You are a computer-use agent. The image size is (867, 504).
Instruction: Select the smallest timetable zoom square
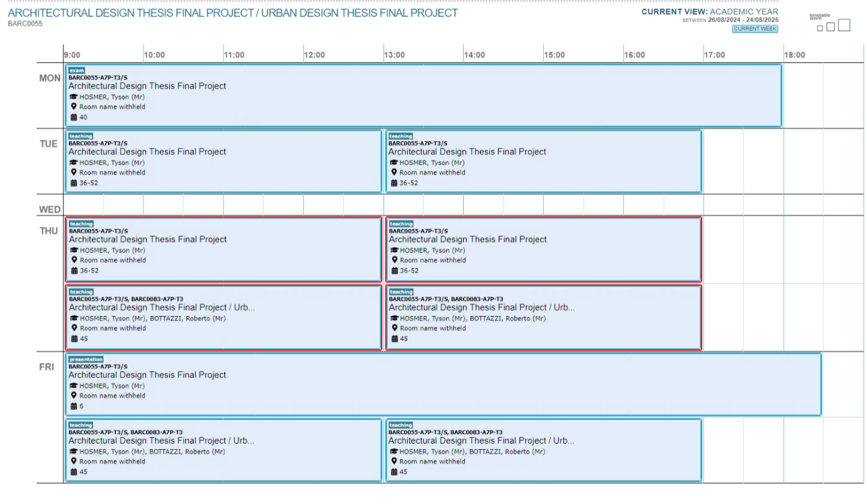(820, 28)
